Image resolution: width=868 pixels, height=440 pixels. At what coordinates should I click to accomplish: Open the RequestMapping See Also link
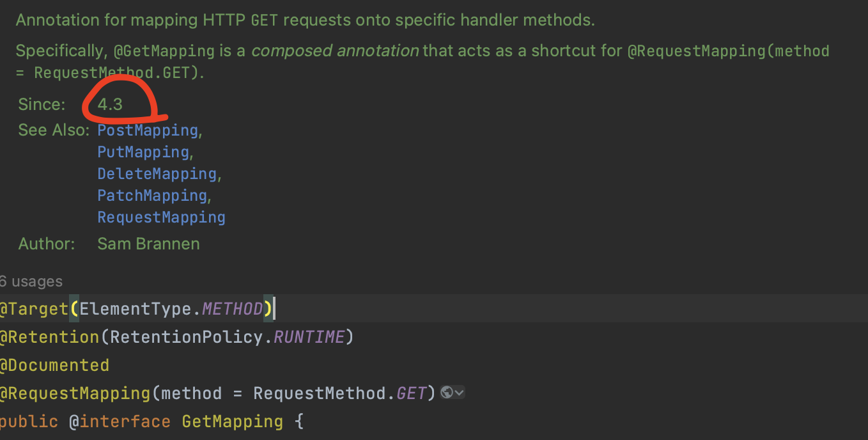pyautogui.click(x=161, y=217)
